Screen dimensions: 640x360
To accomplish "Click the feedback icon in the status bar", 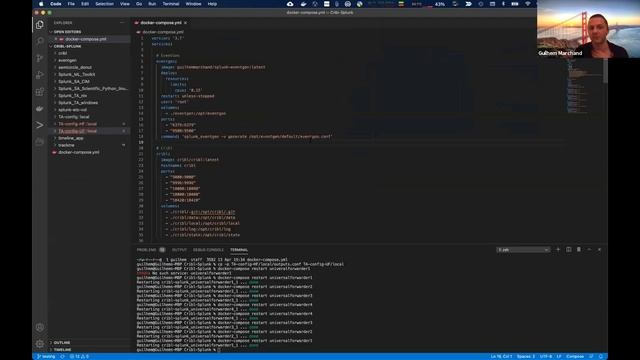I will [x=591, y=356].
